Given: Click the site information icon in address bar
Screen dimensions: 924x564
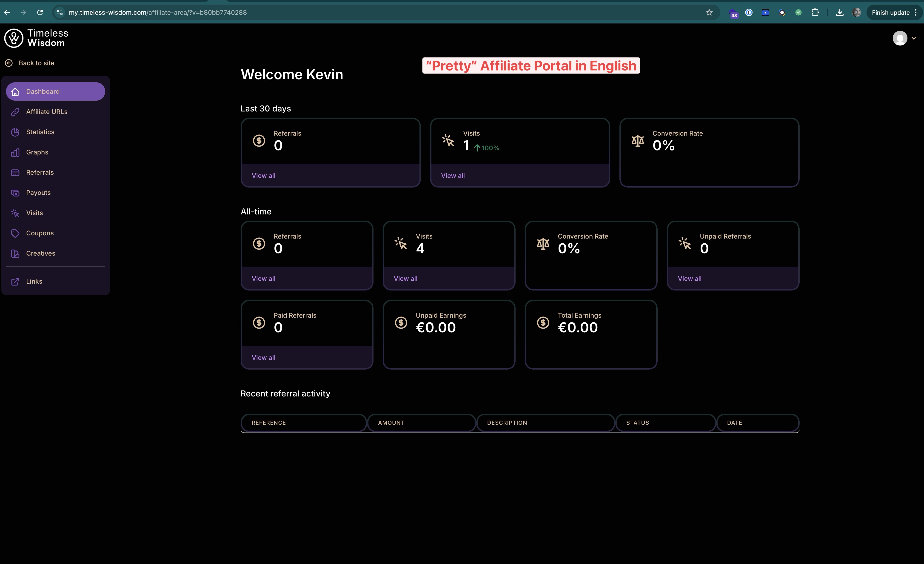Looking at the screenshot, I should 60,12.
